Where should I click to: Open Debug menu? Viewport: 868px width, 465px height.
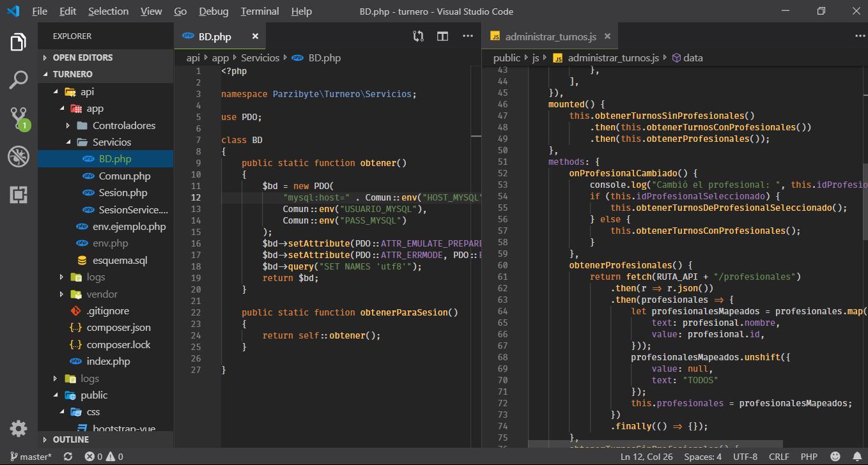(213, 11)
